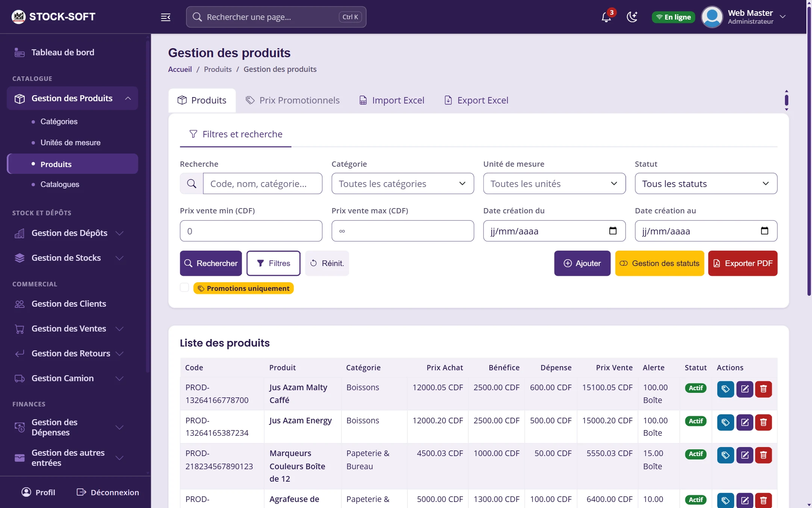
Task: Click promotion tag icon for Jus Azam Malty Caffé
Action: 726,389
